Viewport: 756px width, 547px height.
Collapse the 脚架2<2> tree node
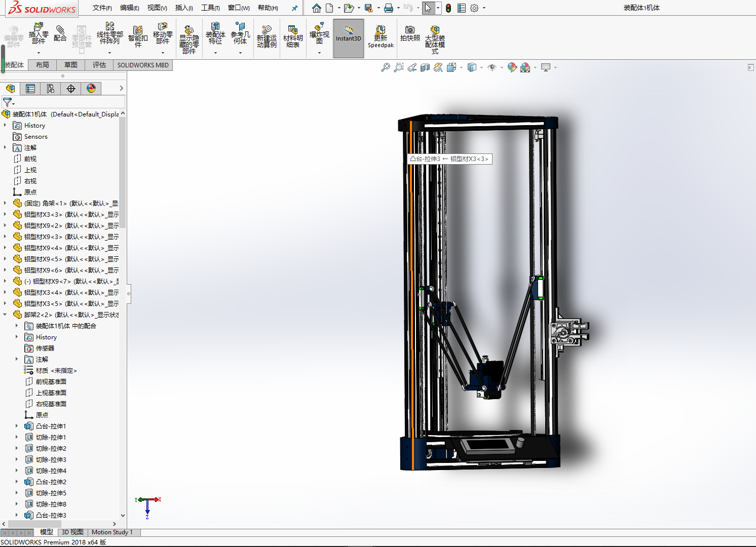pos(6,315)
